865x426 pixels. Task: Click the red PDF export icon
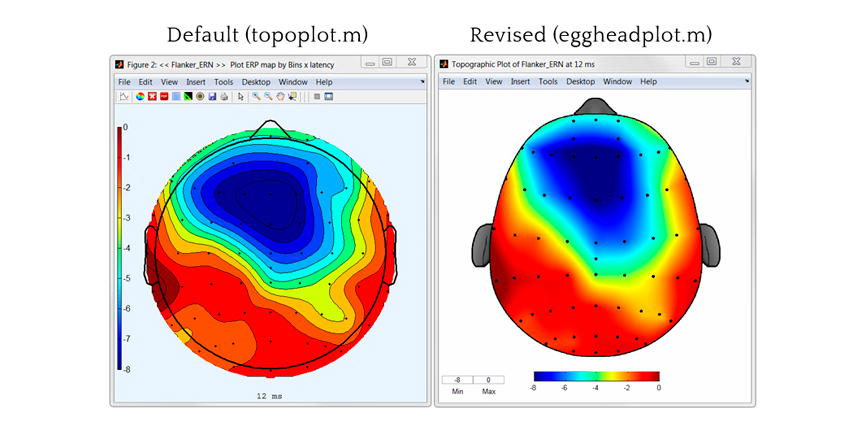click(163, 97)
